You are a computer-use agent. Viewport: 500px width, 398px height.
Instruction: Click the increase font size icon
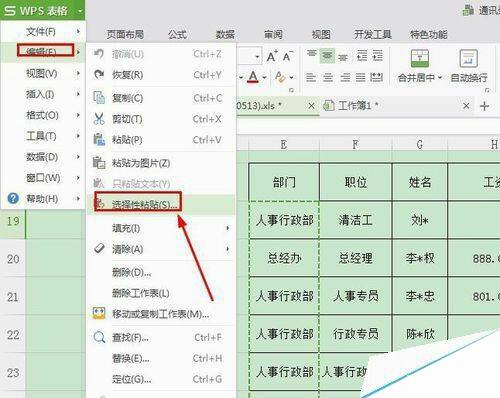pyautogui.click(x=272, y=56)
